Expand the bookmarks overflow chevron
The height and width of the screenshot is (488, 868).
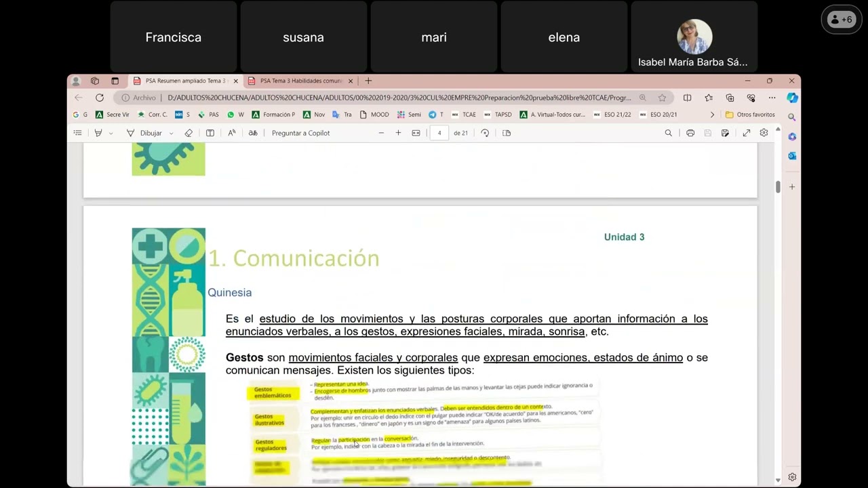[712, 115]
